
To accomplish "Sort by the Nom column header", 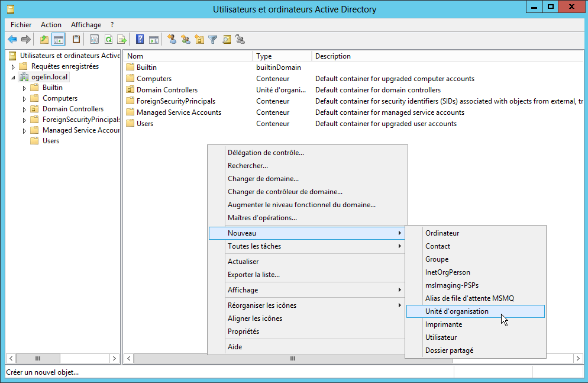I will point(135,56).
